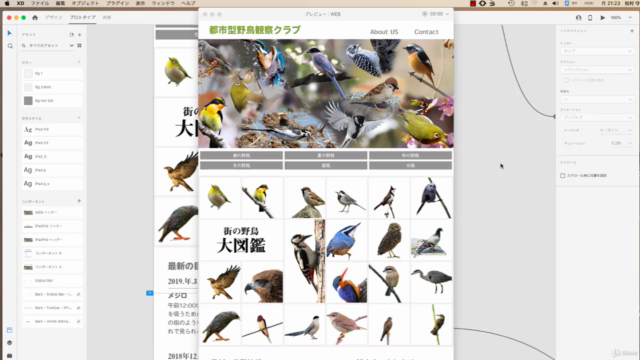Click the top-left gray category button in preview
This screenshot has width=640, height=360.
241,155
